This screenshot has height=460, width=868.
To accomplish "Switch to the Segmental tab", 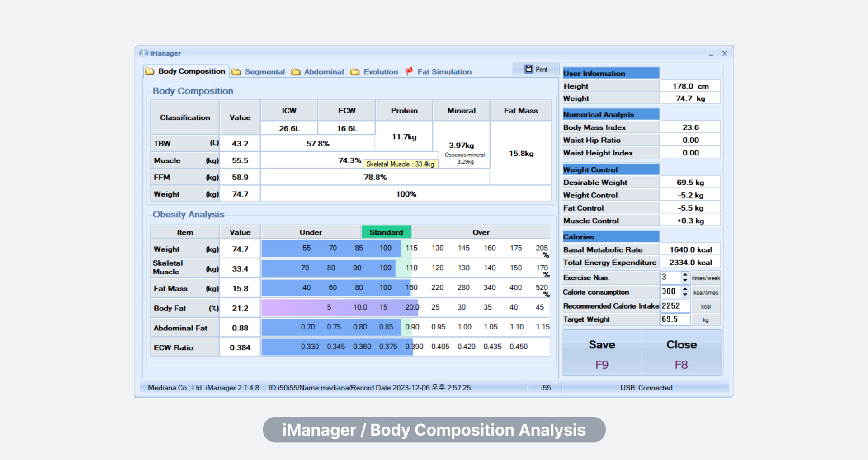I will [264, 72].
